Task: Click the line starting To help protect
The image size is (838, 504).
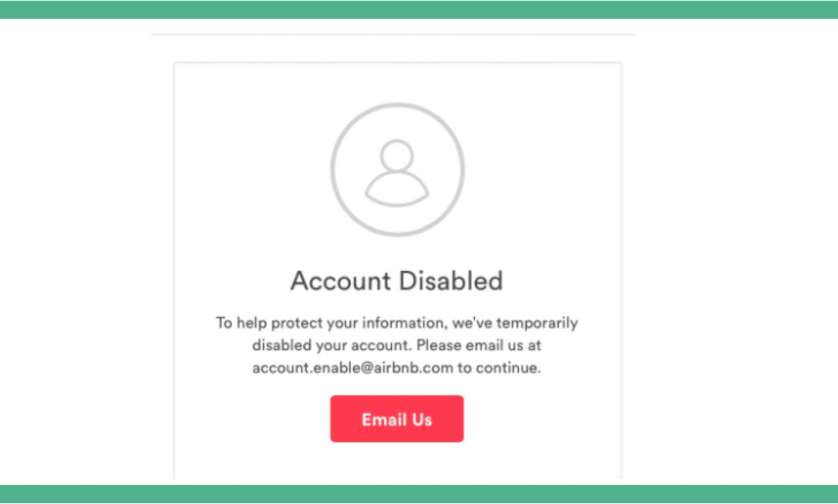Action: [397, 323]
